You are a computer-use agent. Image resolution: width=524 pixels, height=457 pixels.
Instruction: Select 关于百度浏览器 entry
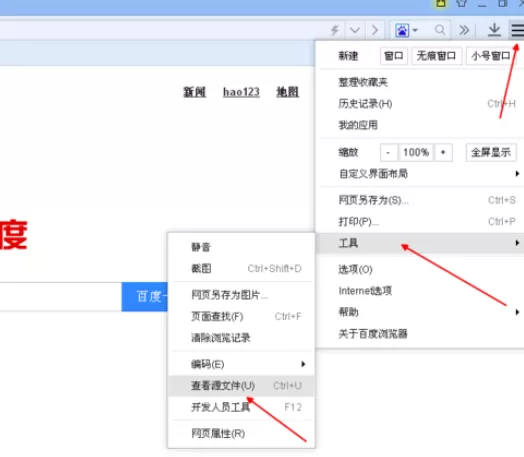pyautogui.click(x=420, y=333)
